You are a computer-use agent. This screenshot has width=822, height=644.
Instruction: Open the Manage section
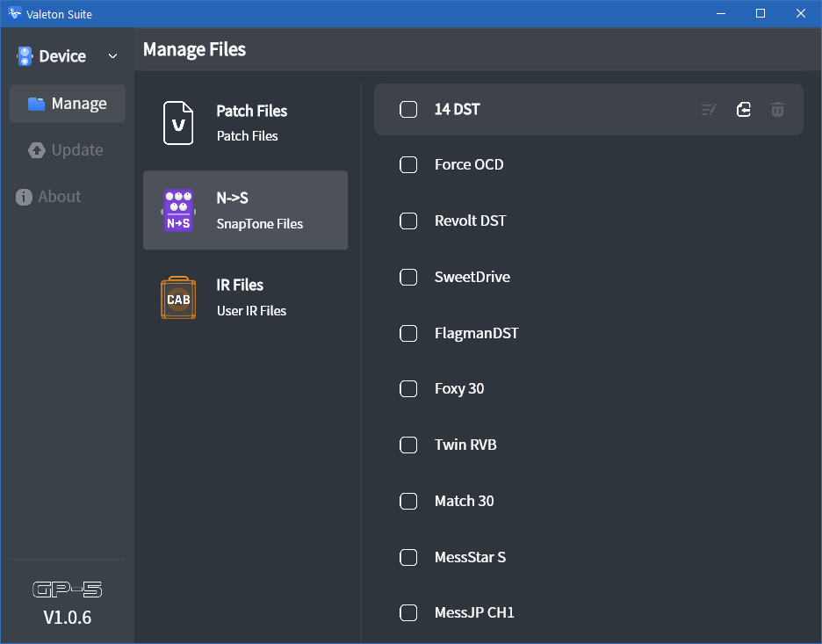[x=68, y=104]
